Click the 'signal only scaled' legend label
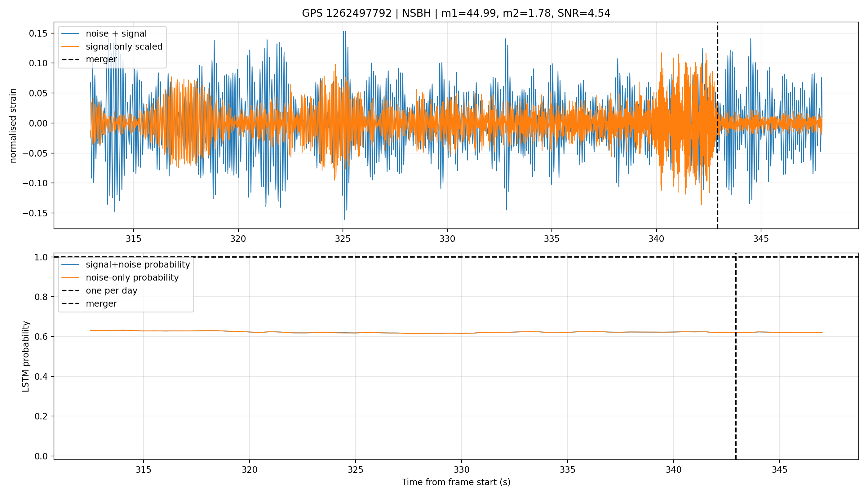The image size is (868, 496). [x=124, y=47]
